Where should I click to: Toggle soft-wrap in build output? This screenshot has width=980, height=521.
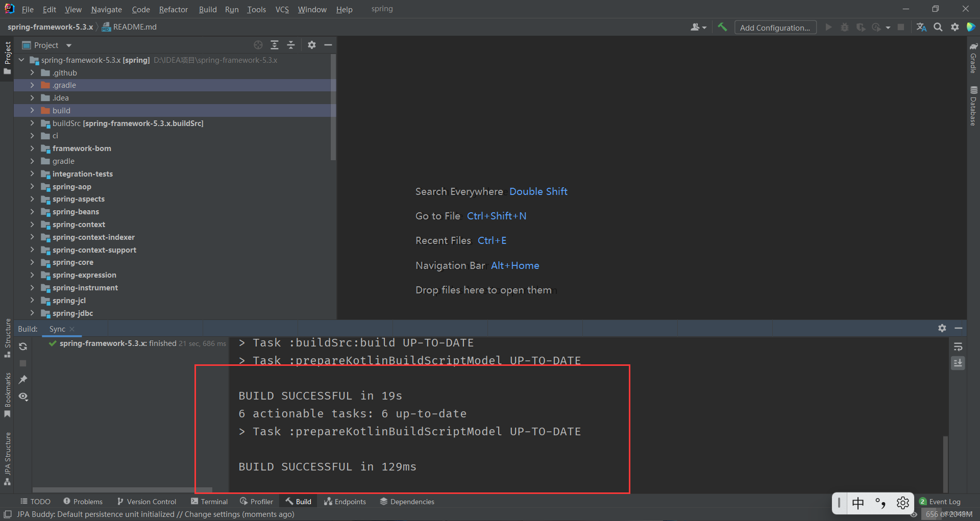[x=958, y=347]
